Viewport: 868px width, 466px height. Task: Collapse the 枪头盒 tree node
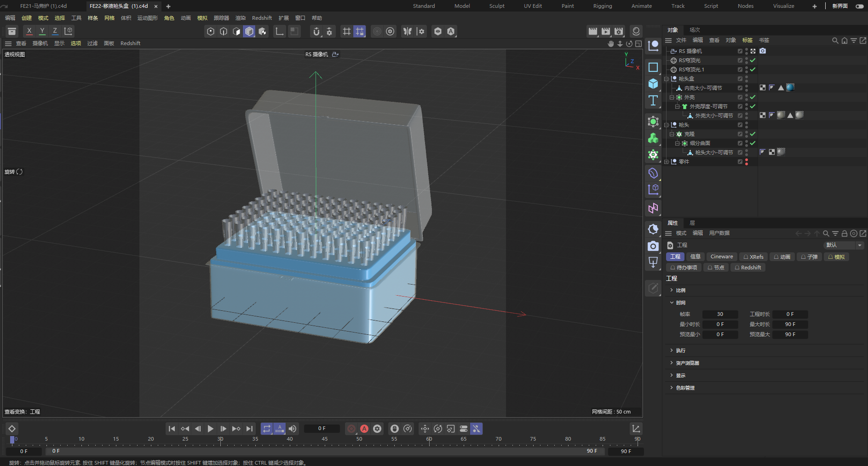pyautogui.click(x=667, y=79)
